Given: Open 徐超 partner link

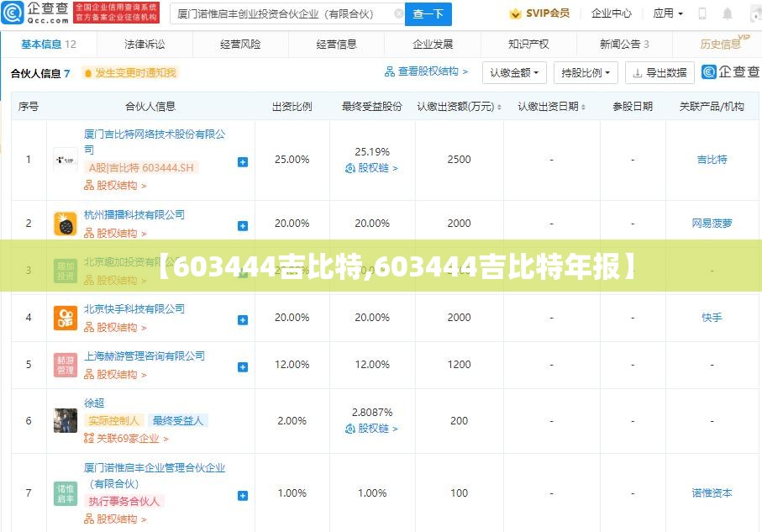Looking at the screenshot, I should tap(94, 403).
